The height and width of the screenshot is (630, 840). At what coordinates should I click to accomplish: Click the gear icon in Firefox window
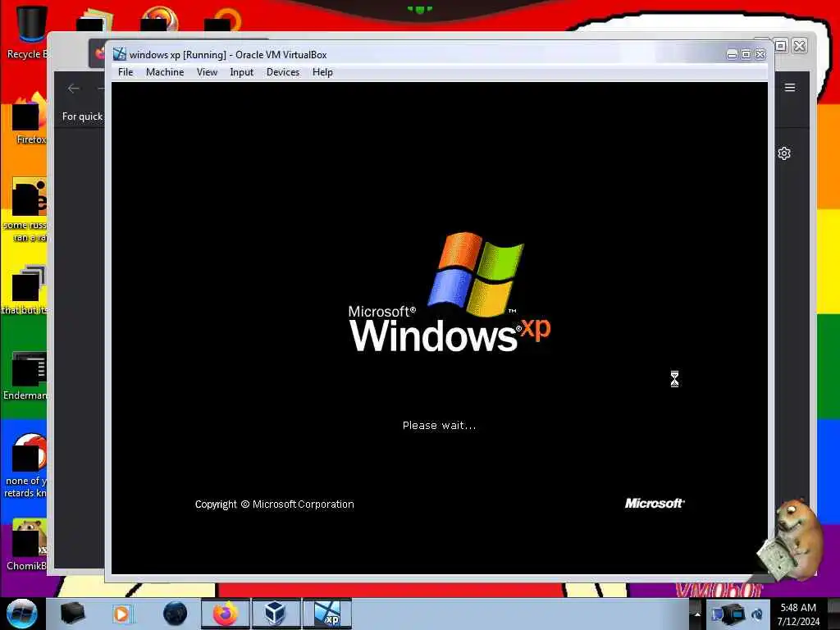pos(784,153)
